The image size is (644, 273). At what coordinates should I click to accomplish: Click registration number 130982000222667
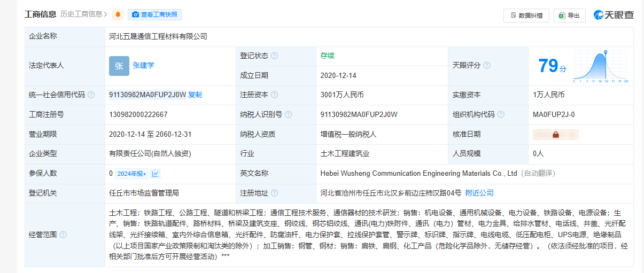pos(138,114)
